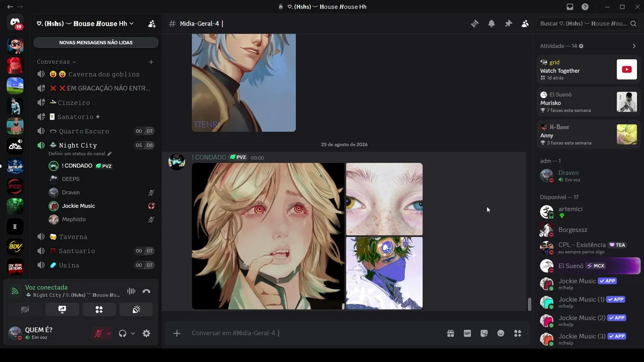Open the freckled eyes close-up image
This screenshot has height=362, width=644.
(384, 199)
